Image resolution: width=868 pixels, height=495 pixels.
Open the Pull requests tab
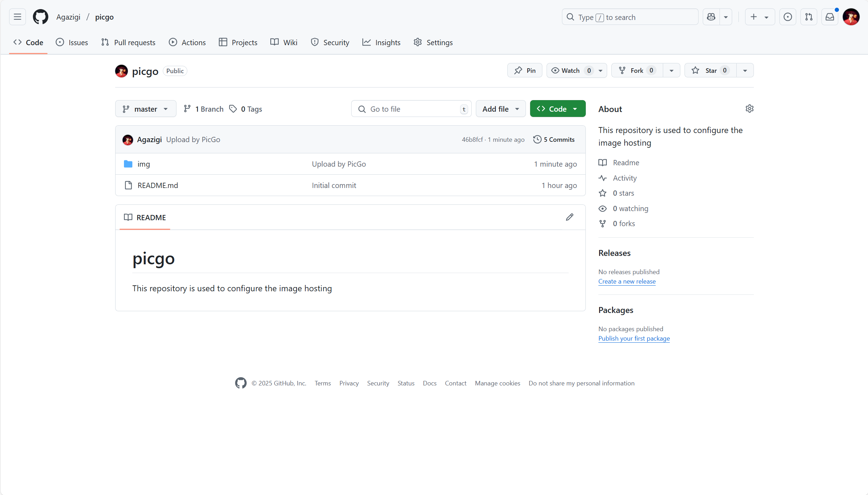point(128,42)
